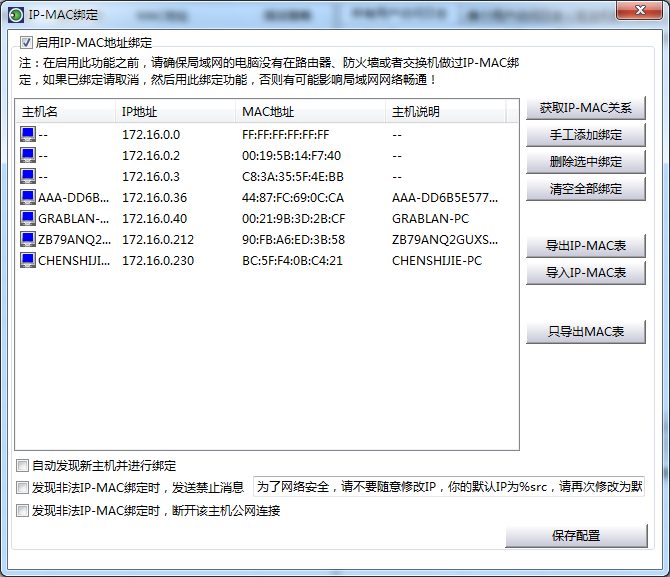670x577 pixels.
Task: Click the IP-MAC绑定 title bar app icon
Action: [15, 13]
